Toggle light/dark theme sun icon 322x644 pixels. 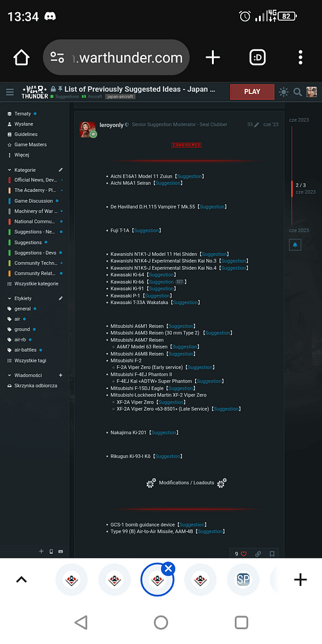coord(283,91)
